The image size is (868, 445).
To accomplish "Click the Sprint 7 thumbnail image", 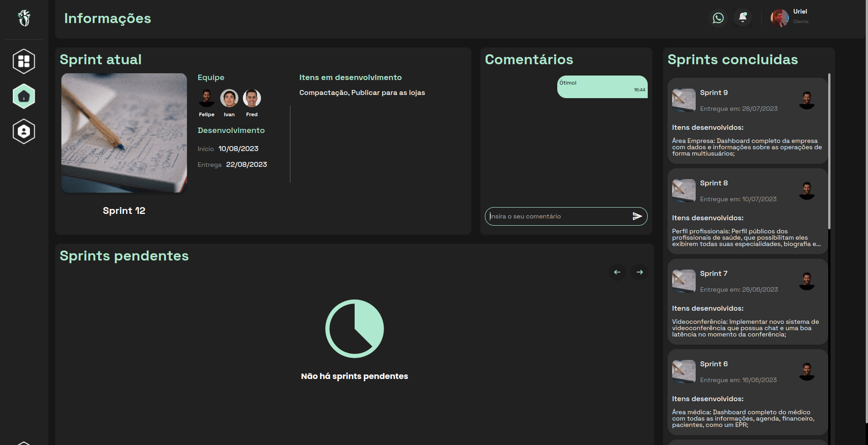I will click(x=684, y=281).
